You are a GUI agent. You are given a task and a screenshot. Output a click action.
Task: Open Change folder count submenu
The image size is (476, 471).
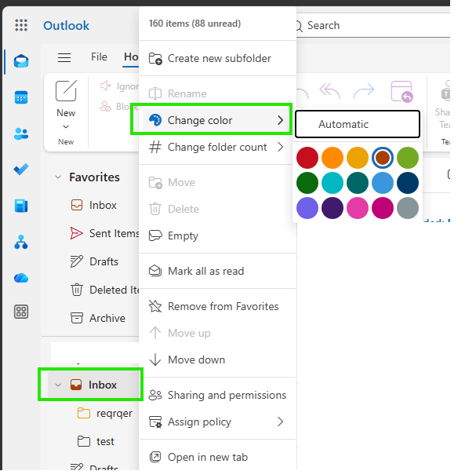coord(217,147)
